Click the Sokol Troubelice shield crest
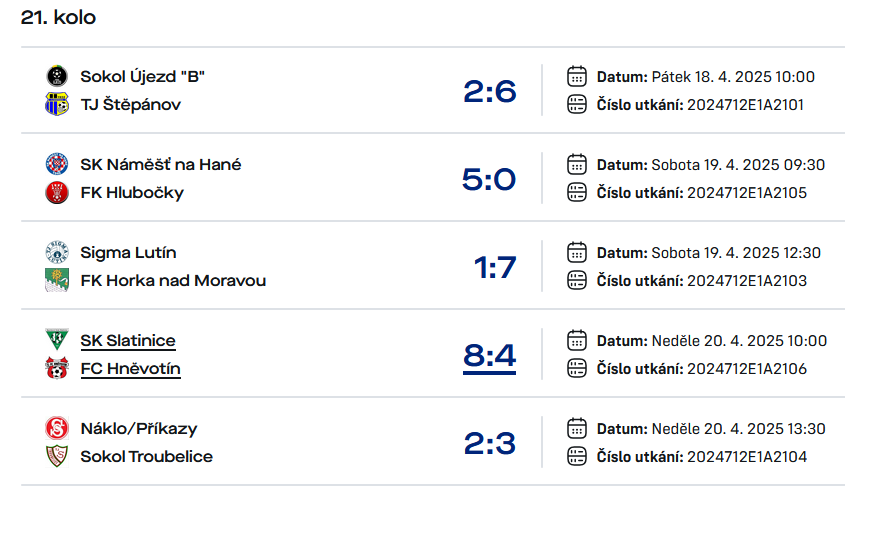 point(57,456)
